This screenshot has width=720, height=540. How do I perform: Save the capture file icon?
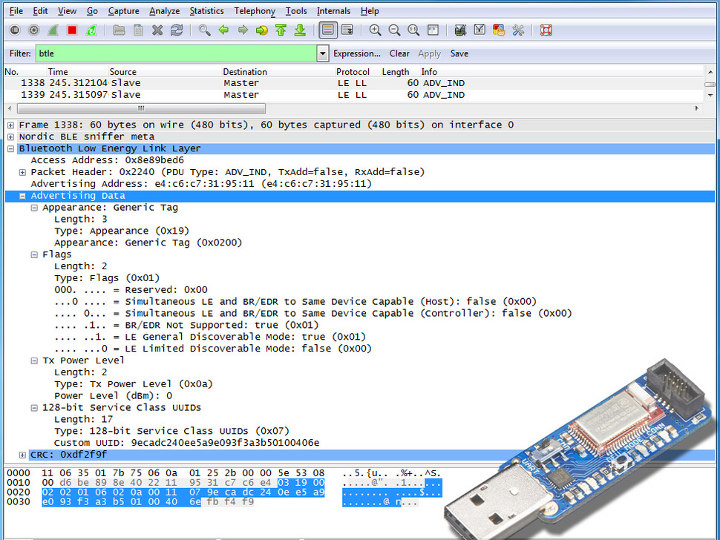[x=138, y=30]
